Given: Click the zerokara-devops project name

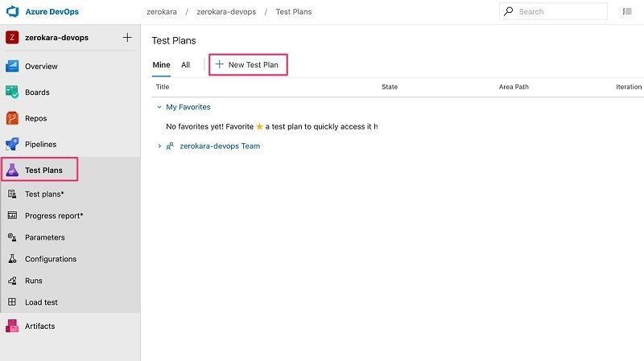Looking at the screenshot, I should pos(56,37).
